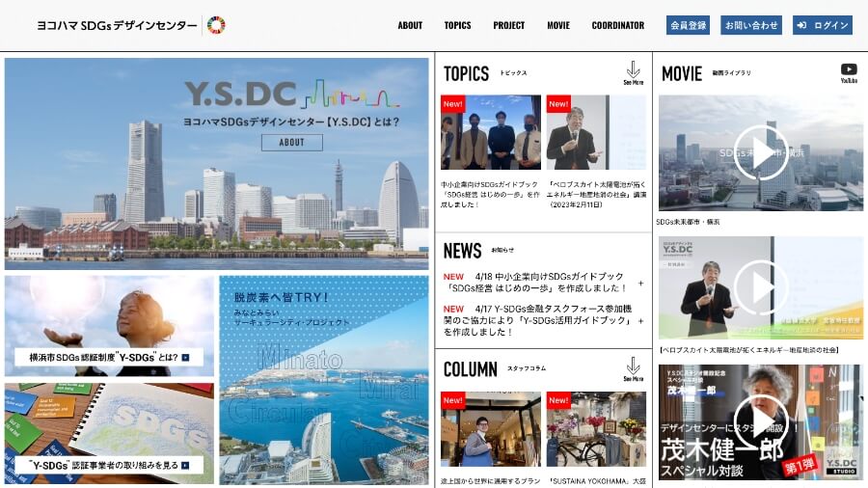The image size is (868, 488).
Task: Click the colorful SDGs wheel logo
Action: point(216,25)
